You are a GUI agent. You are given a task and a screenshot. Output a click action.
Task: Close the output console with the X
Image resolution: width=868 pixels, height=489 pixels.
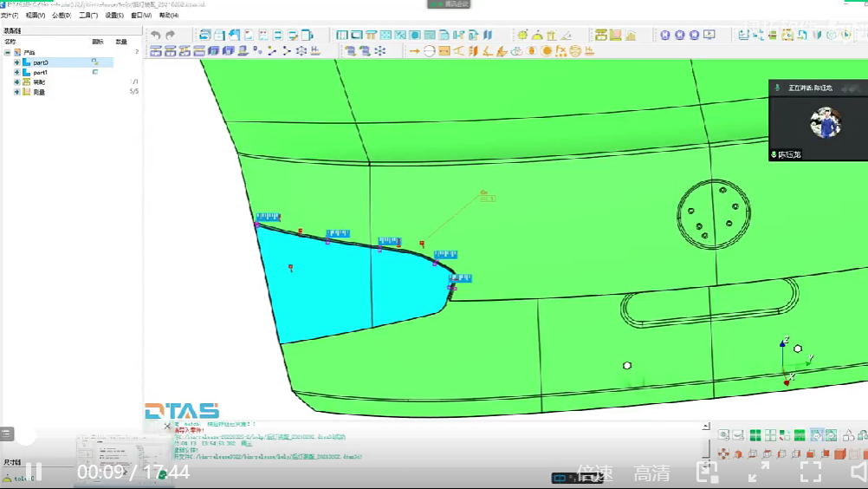click(167, 426)
